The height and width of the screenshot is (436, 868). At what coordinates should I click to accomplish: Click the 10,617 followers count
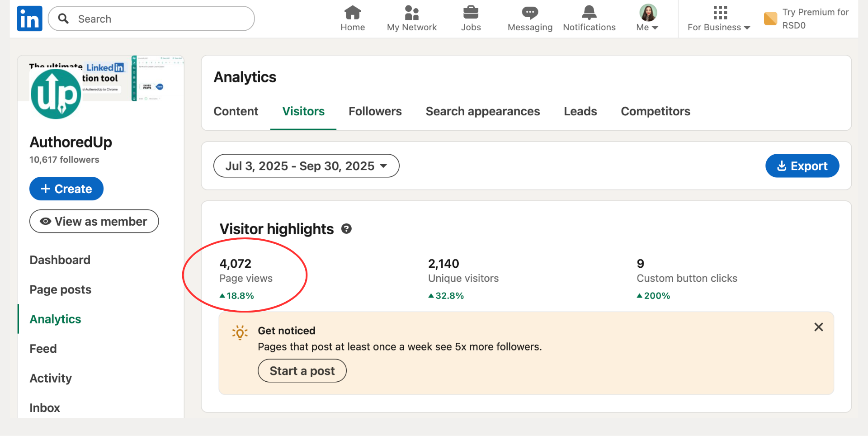click(x=64, y=160)
